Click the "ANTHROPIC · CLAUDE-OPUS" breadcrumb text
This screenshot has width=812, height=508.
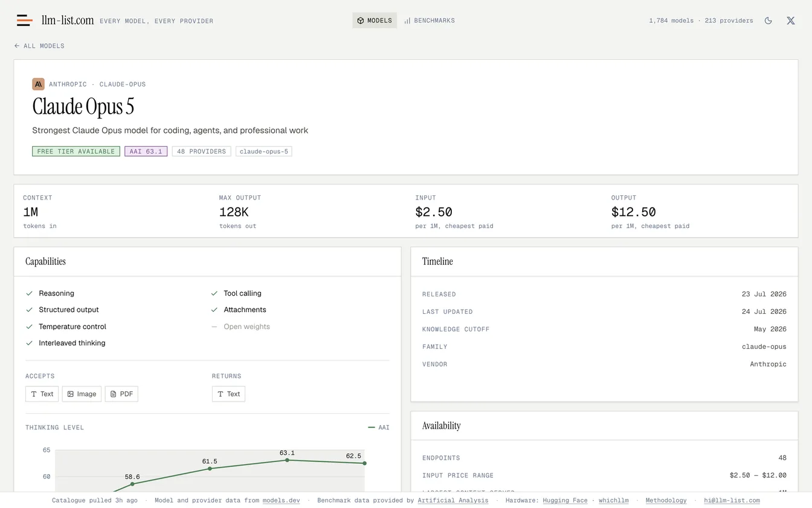click(97, 85)
